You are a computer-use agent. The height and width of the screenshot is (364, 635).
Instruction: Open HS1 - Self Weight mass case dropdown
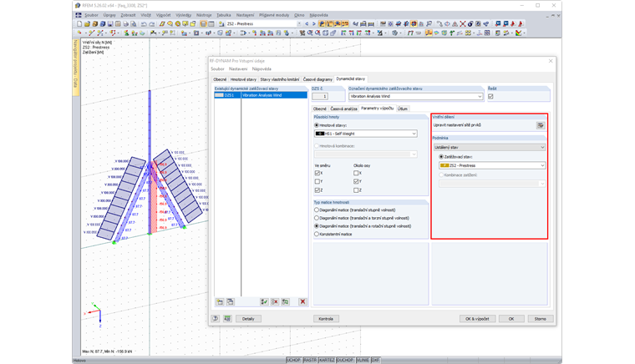(x=366, y=134)
